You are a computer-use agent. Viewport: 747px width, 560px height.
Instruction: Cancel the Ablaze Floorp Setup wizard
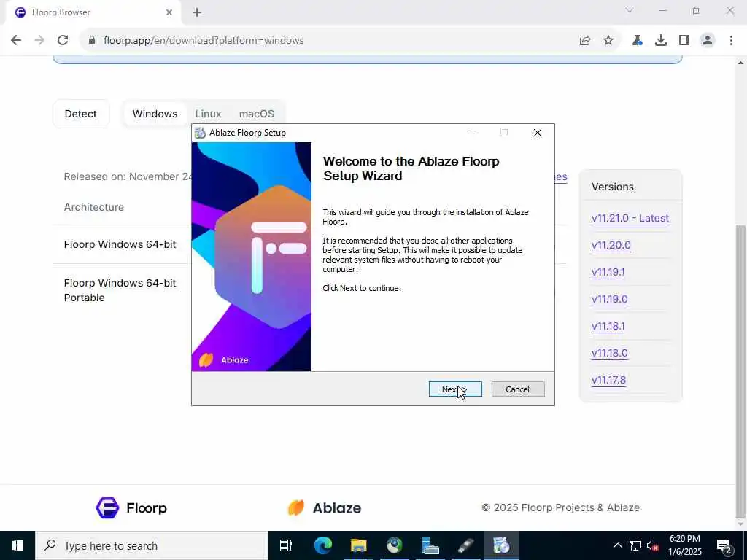(x=517, y=389)
